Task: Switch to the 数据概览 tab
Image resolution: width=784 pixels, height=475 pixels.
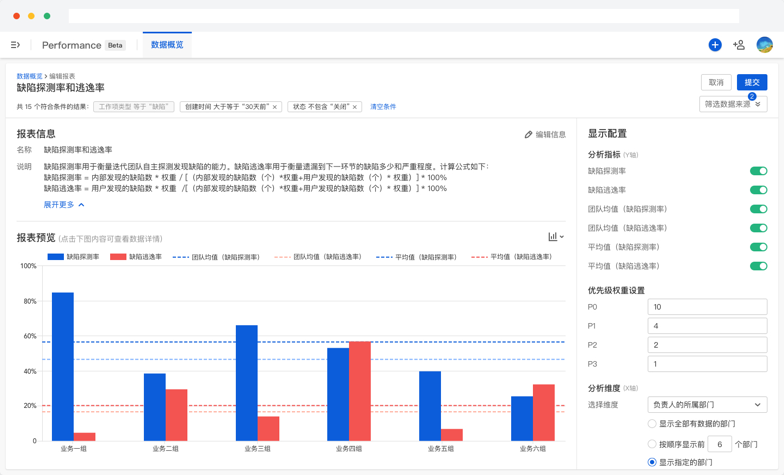Action: 167,45
